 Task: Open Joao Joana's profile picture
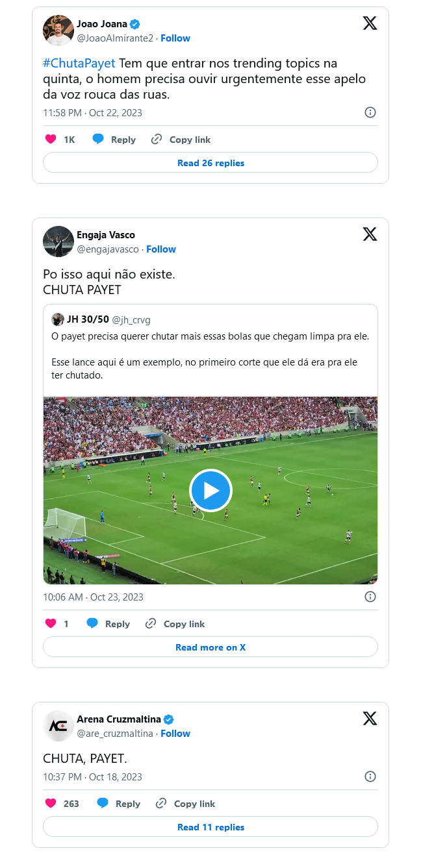coord(58,31)
